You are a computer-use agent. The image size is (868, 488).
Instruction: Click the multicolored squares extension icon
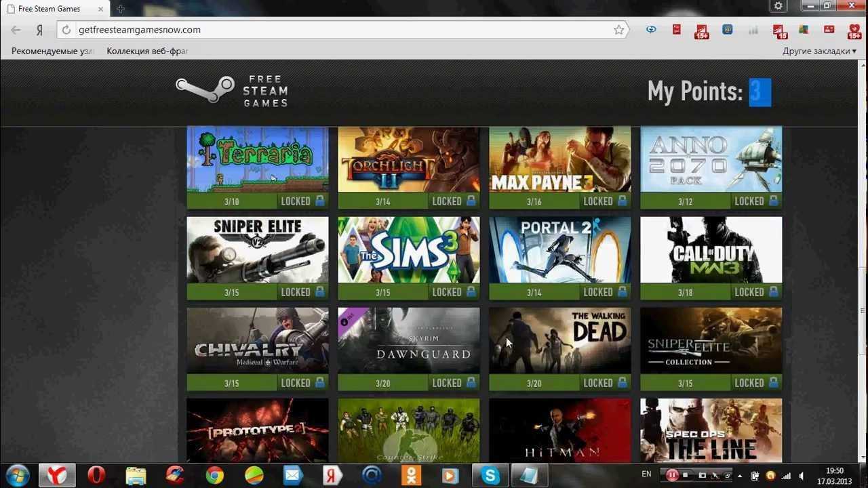coord(804,30)
